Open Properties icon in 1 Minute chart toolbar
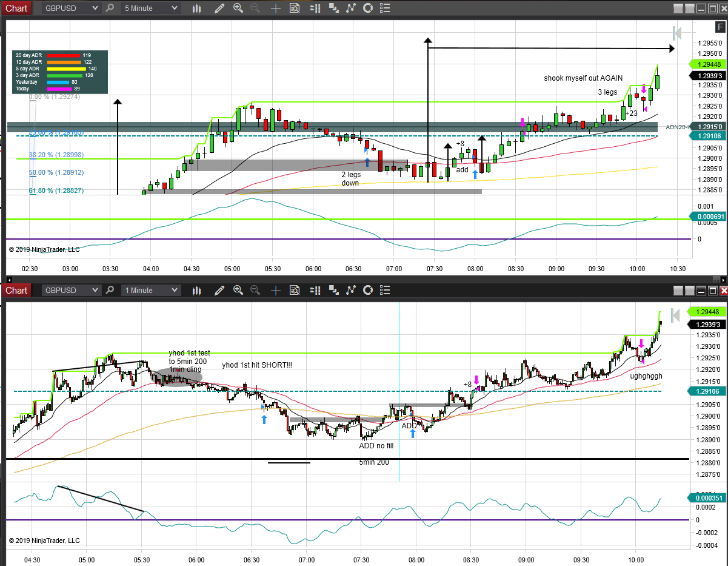The width and height of the screenshot is (728, 566). [385, 290]
